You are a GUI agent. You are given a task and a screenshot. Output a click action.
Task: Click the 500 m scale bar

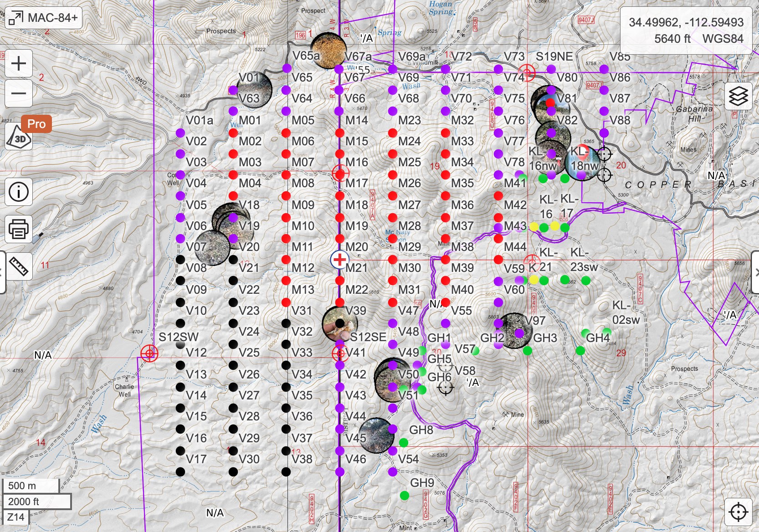coord(31,486)
